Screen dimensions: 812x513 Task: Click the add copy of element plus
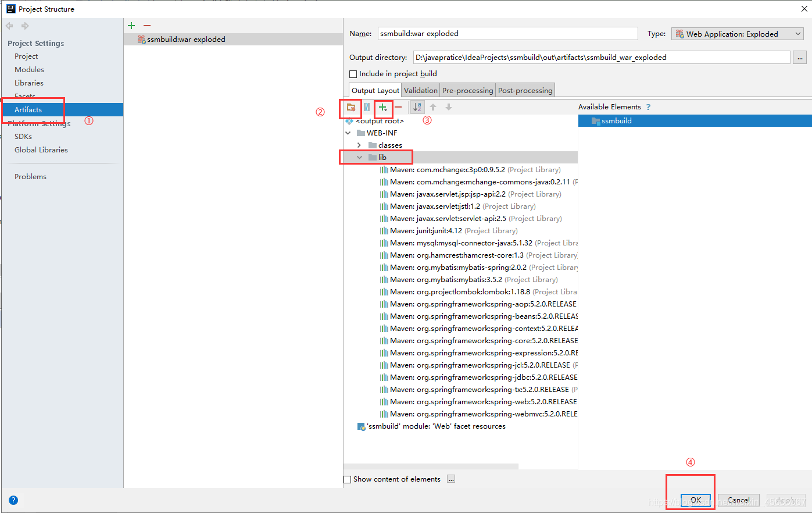pos(382,107)
